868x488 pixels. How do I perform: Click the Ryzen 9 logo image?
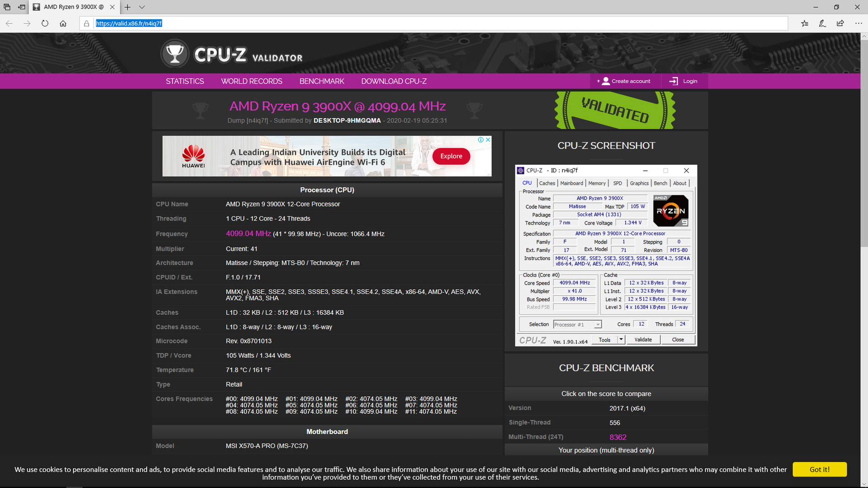(x=671, y=211)
